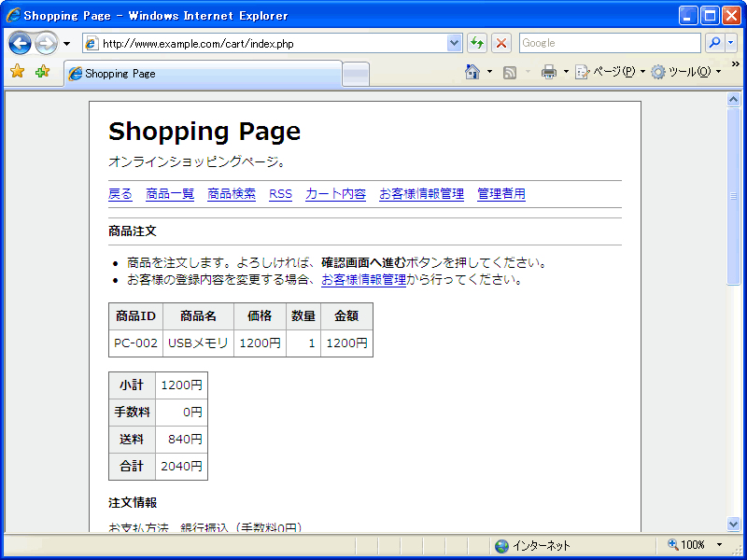Expand the address bar URL dropdown
Image resolution: width=747 pixels, height=560 pixels.
tap(455, 43)
